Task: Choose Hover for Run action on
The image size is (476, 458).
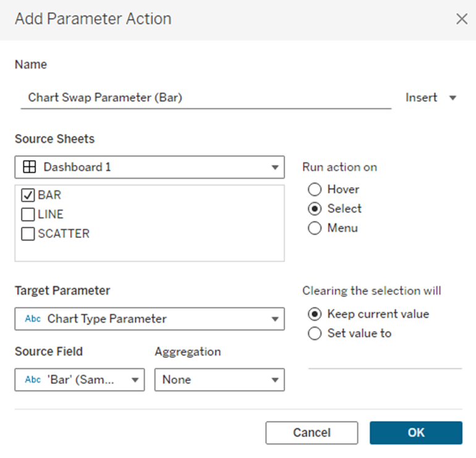Action: pos(315,189)
